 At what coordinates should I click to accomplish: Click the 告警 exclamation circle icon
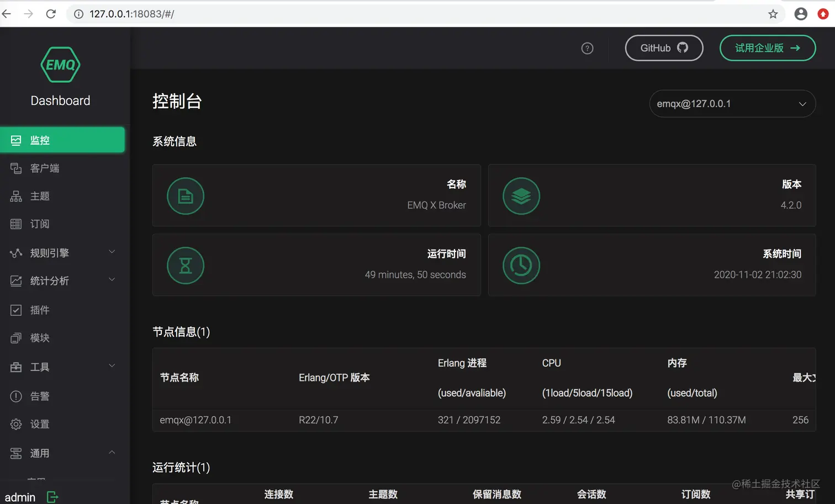click(x=16, y=396)
